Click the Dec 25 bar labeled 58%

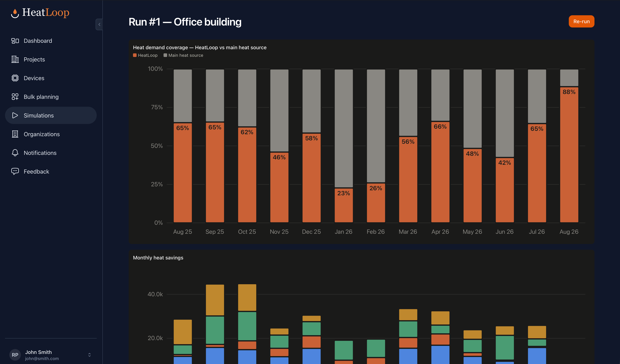click(x=311, y=178)
